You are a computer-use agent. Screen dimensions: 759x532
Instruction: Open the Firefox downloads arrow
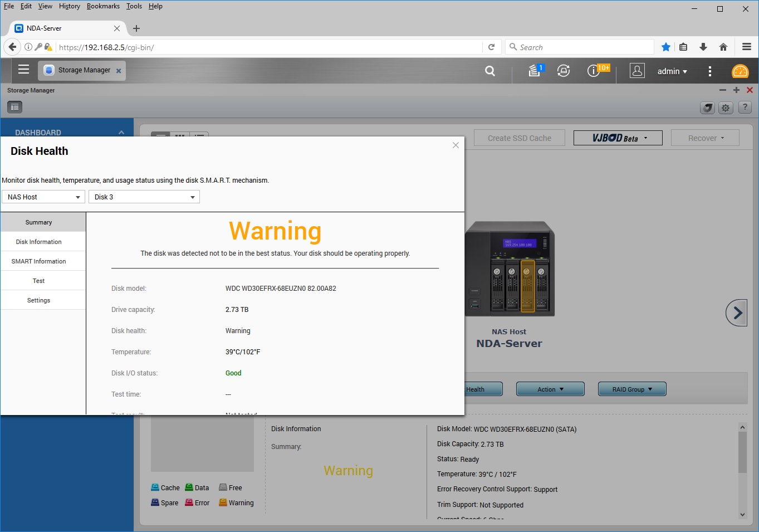[703, 47]
